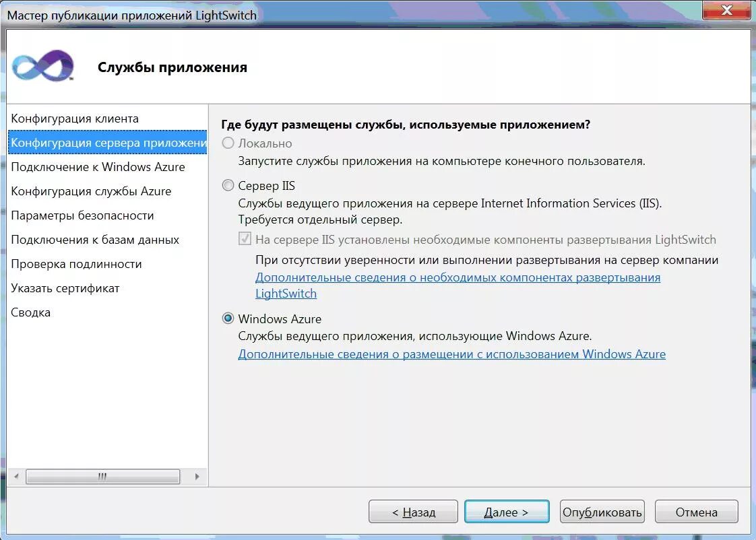756x540 pixels.
Task: Go to Подключение к Windows Azure step
Action: pyautogui.click(x=98, y=167)
